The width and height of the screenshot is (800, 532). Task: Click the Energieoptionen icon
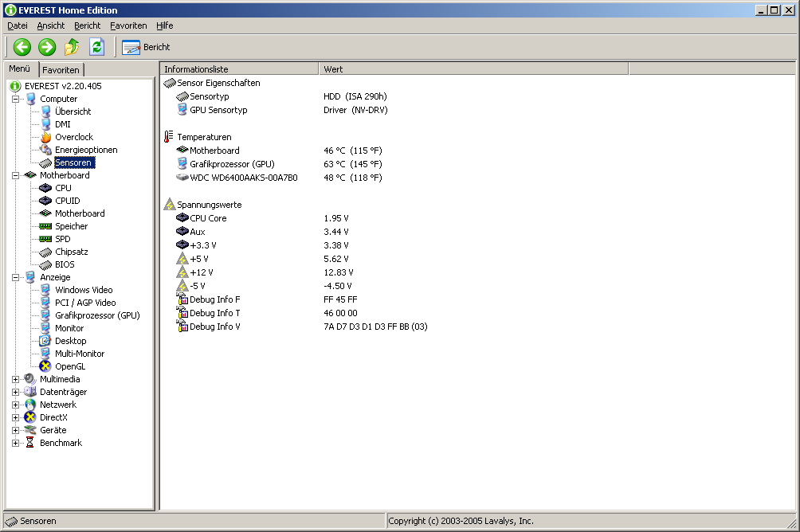pos(46,150)
